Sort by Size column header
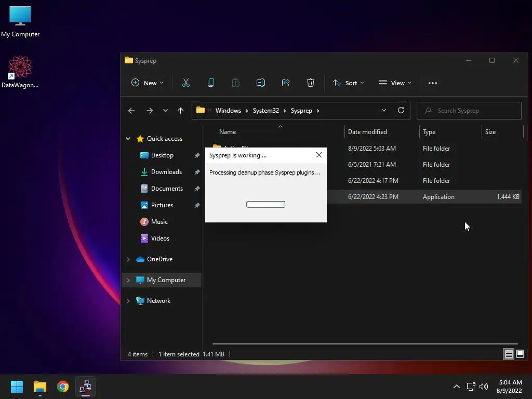This screenshot has height=399, width=532. 490,132
